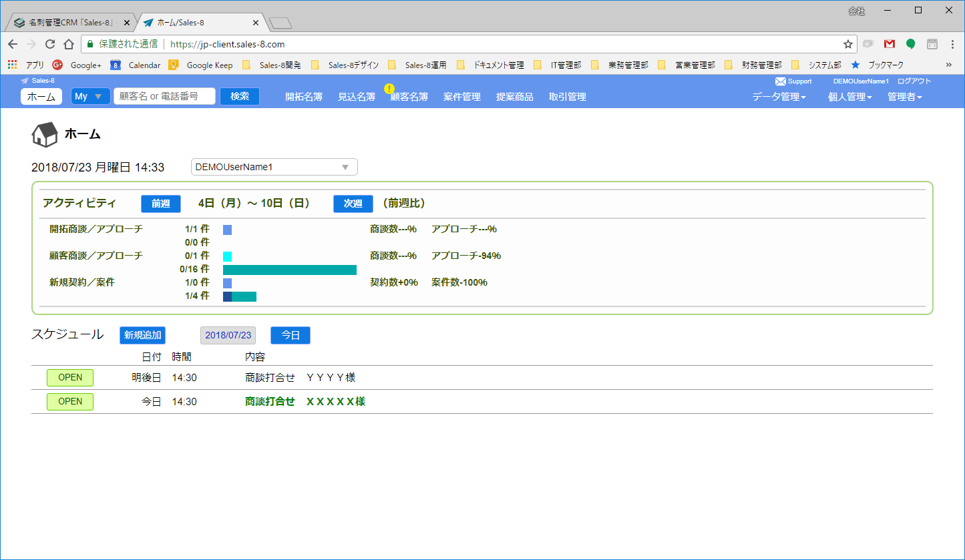Click the customer name search field
The height and width of the screenshot is (560, 965).
point(164,95)
